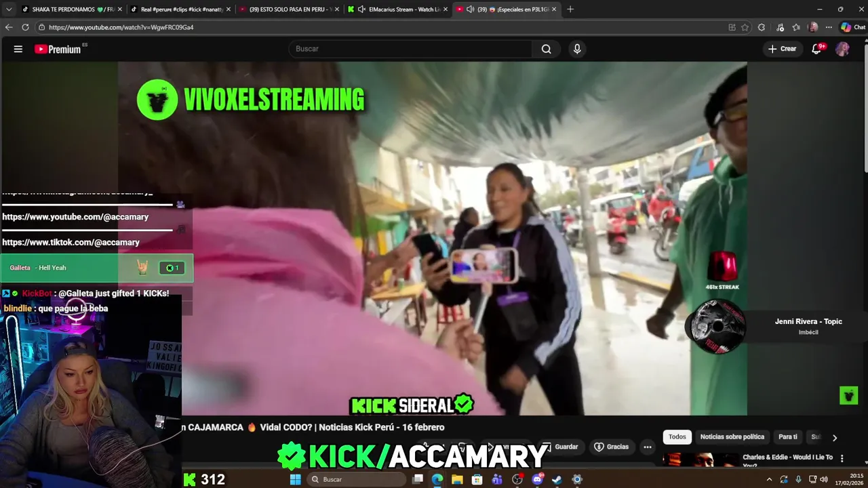
Task: Select the Todos filter chip
Action: (x=677, y=437)
